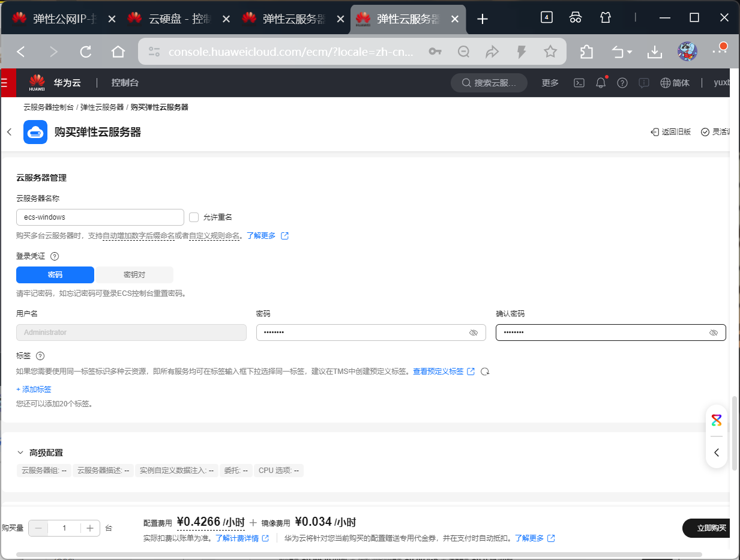Image resolution: width=740 pixels, height=560 pixels.
Task: Click the purchase quantity input field
Action: coord(64,528)
